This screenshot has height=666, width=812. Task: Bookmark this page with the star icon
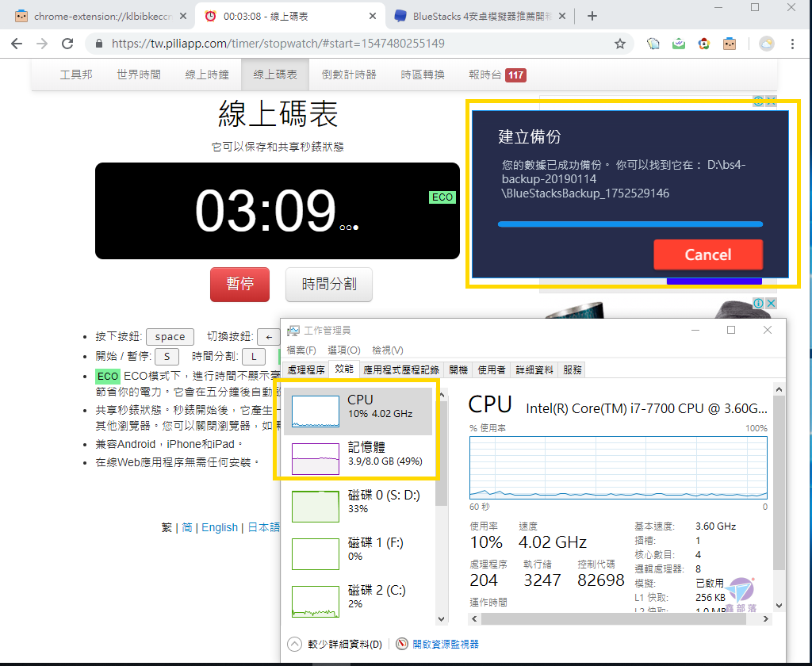tap(620, 44)
